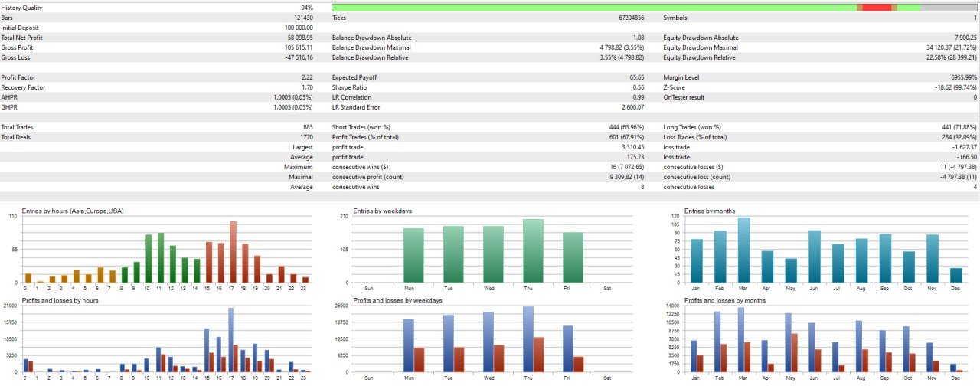This screenshot has height=386, width=980.
Task: Click the tallest hour 17 bar in Entries by hours
Action: [233, 252]
